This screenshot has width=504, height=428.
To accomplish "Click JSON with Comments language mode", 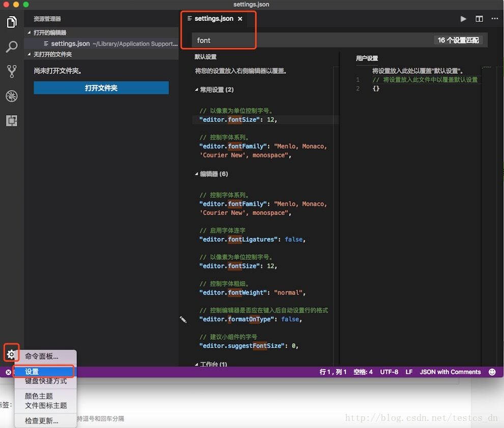I will 450,372.
